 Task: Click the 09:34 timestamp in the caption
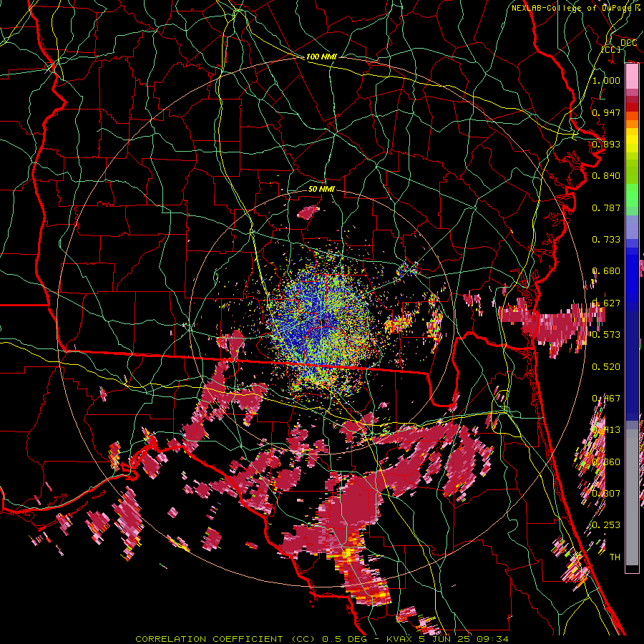point(493,639)
